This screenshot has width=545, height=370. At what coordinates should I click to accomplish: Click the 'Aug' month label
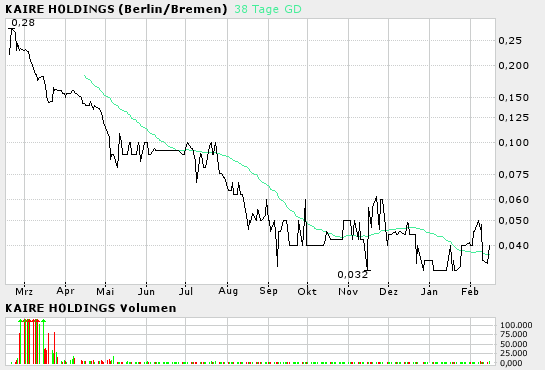[228, 291]
